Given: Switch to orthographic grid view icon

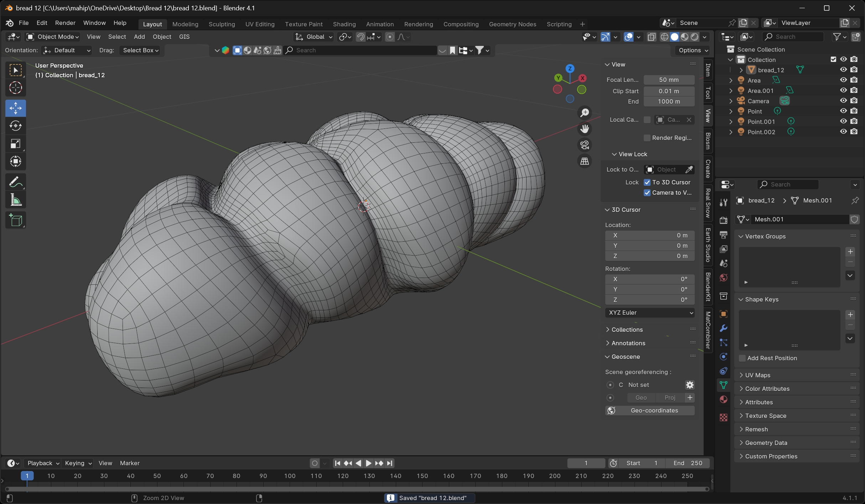Looking at the screenshot, I should (x=585, y=162).
